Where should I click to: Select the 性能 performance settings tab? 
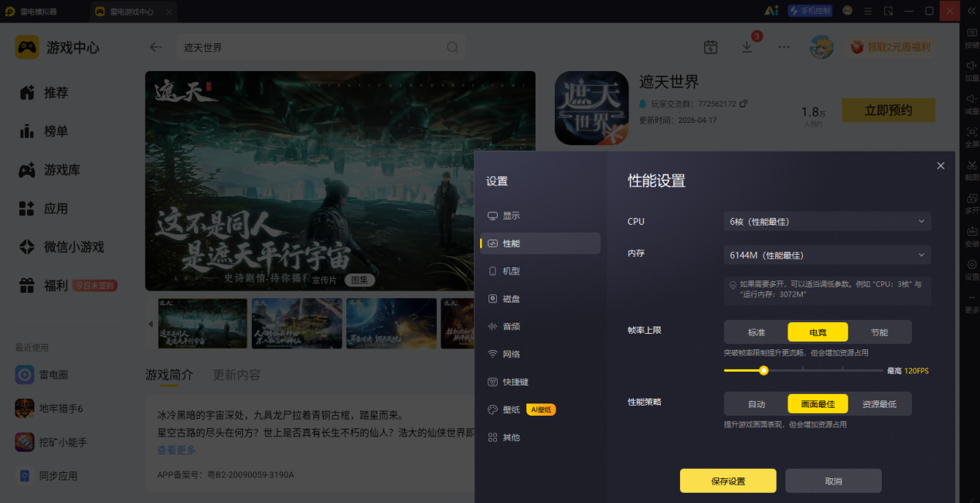coord(539,243)
